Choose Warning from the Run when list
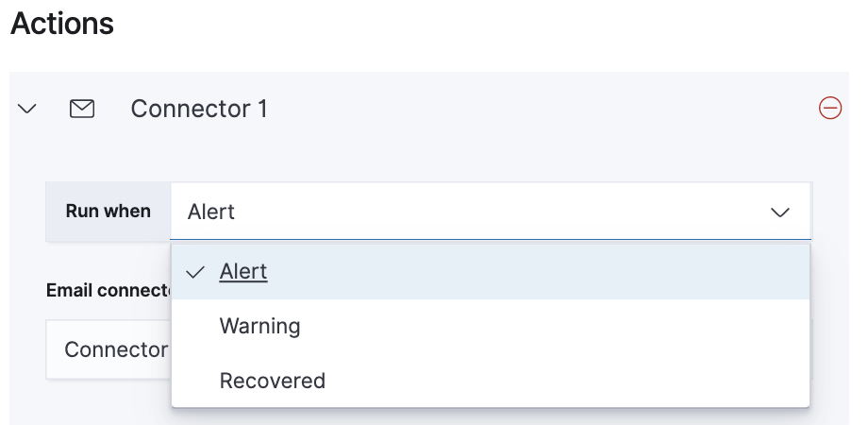 [x=491, y=327]
